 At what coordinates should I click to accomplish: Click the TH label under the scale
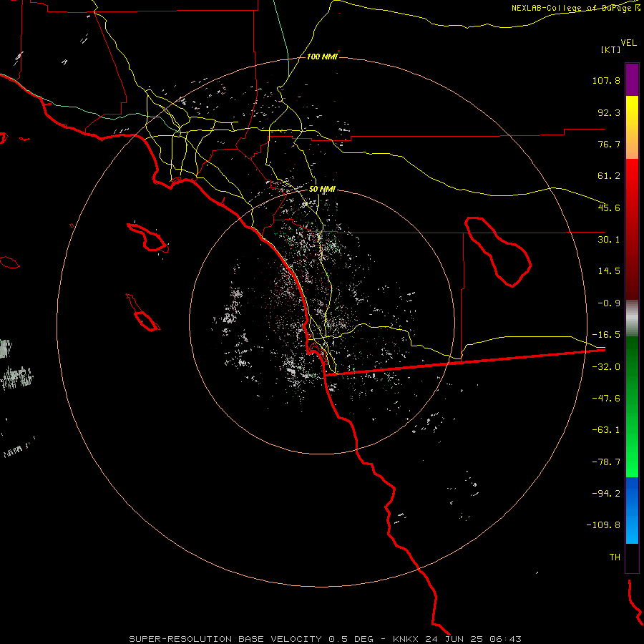click(615, 557)
